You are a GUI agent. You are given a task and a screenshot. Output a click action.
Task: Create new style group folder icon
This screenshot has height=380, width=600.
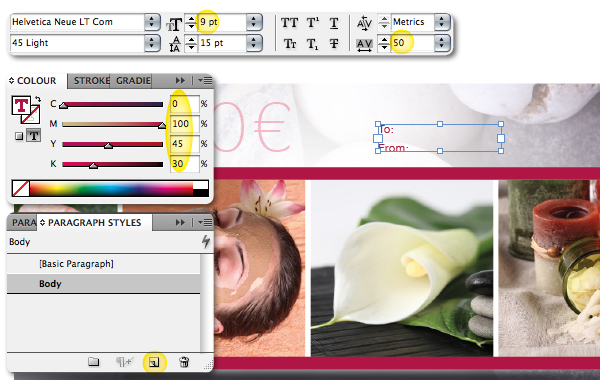tap(93, 362)
